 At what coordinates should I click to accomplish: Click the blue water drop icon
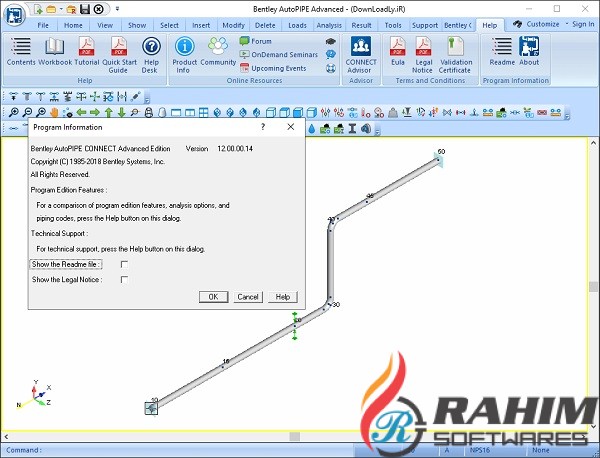pyautogui.click(x=311, y=129)
